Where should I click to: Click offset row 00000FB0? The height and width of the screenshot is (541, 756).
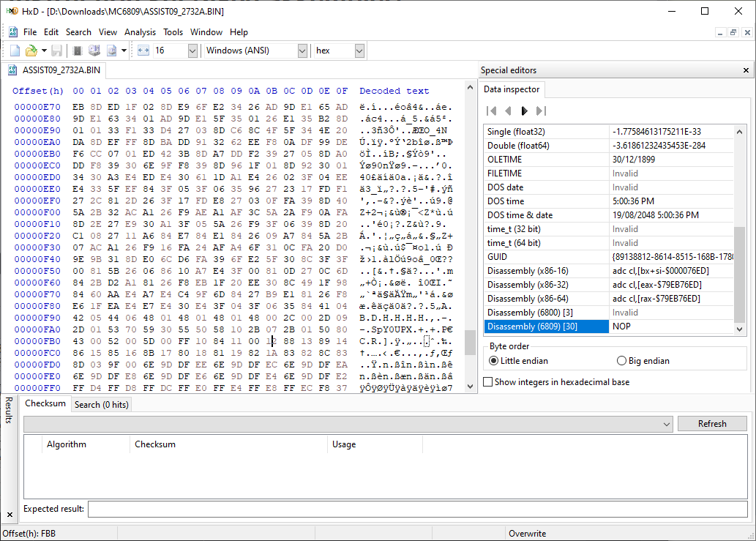37,341
